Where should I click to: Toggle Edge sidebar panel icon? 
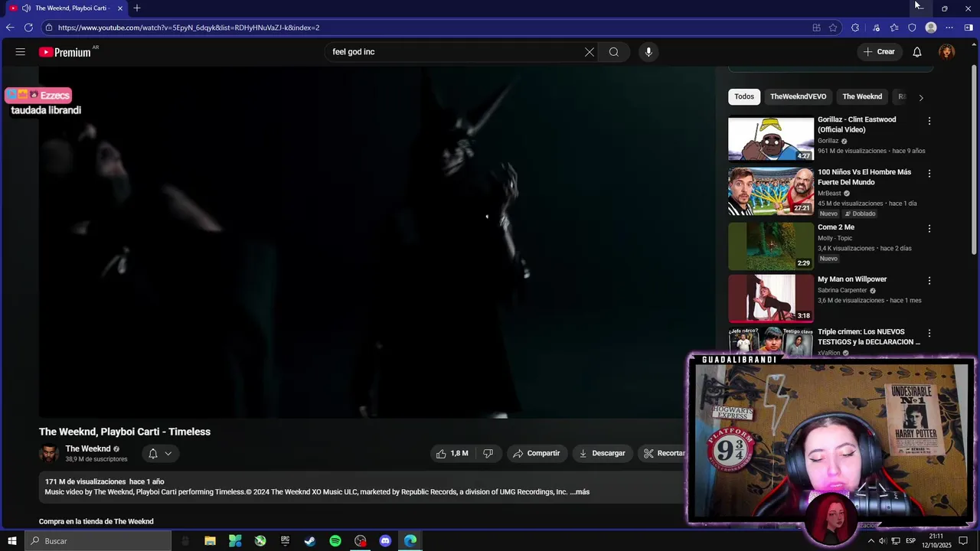(x=969, y=28)
